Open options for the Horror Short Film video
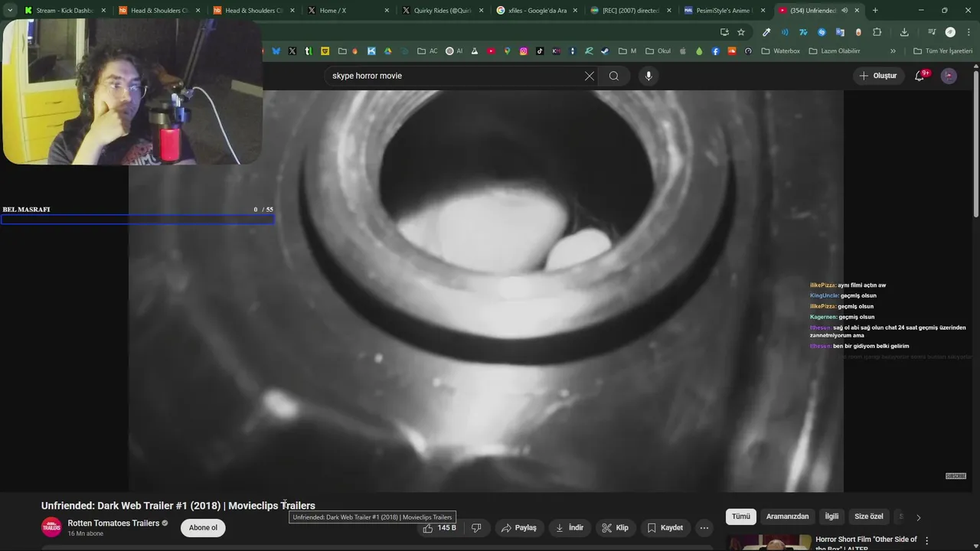Image resolution: width=980 pixels, height=551 pixels. coord(927,540)
